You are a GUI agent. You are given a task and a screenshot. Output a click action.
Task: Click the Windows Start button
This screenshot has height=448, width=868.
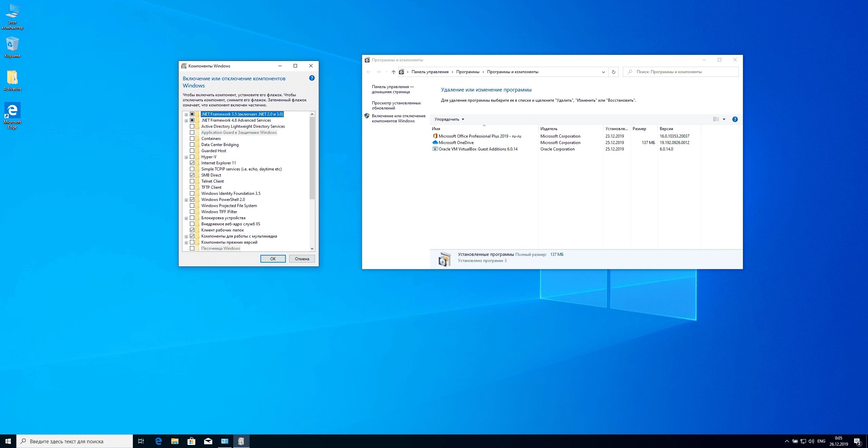pyautogui.click(x=8, y=441)
